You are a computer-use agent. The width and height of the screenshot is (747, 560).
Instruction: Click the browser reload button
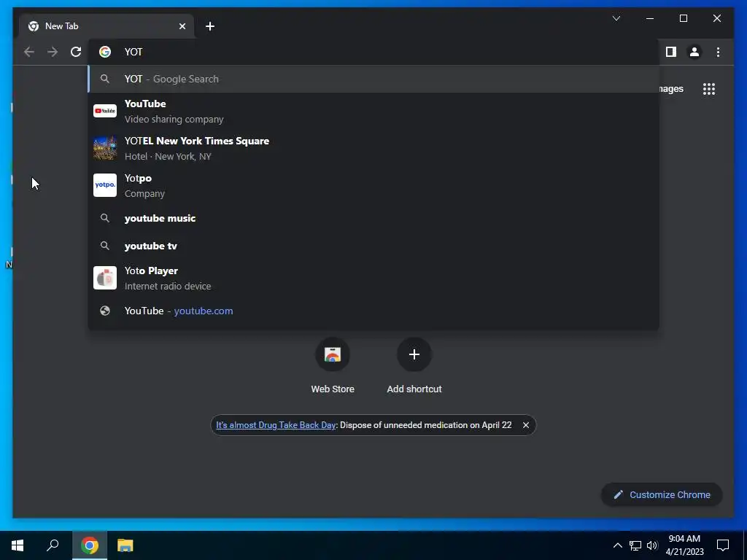[76, 52]
